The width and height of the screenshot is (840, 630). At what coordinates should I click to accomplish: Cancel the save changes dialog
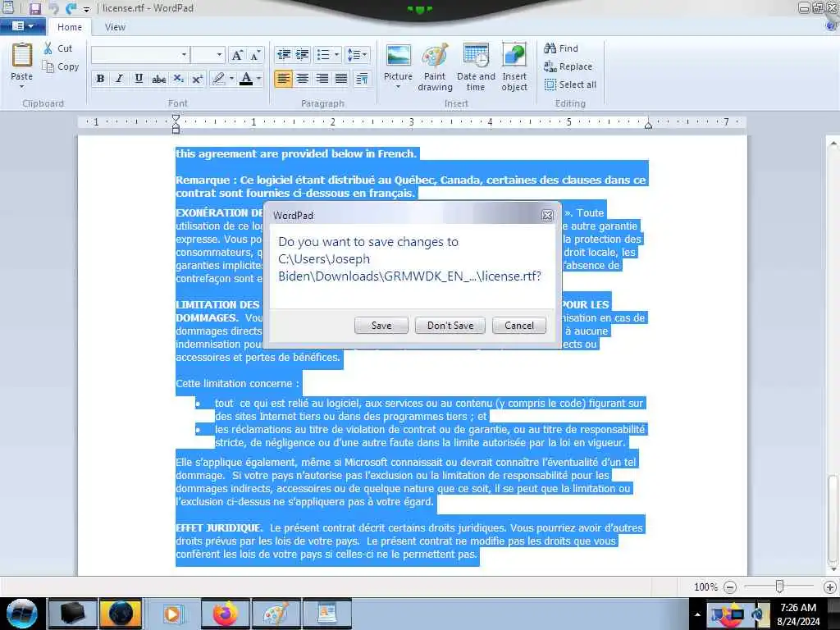(518, 325)
